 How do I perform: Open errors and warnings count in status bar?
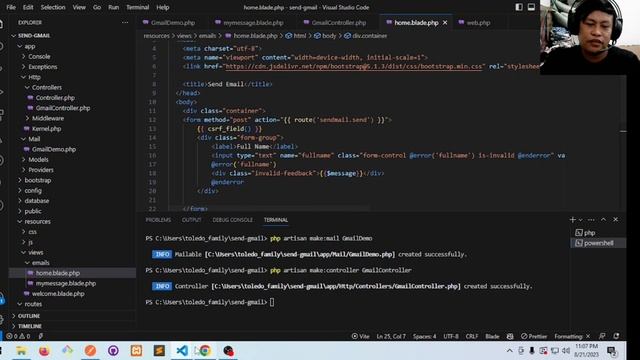point(18,336)
